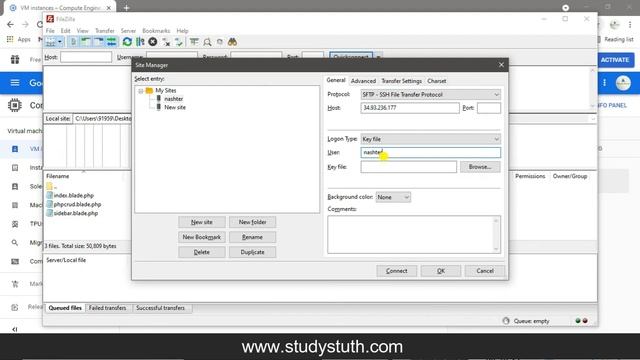Click ACTIVATE button in the browser window
The width and height of the screenshot is (640, 360).
pyautogui.click(x=615, y=60)
